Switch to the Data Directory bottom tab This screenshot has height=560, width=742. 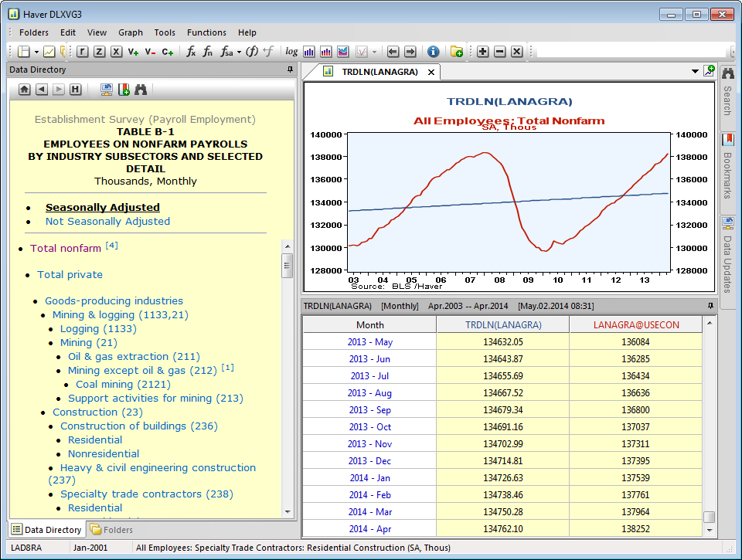tap(47, 530)
